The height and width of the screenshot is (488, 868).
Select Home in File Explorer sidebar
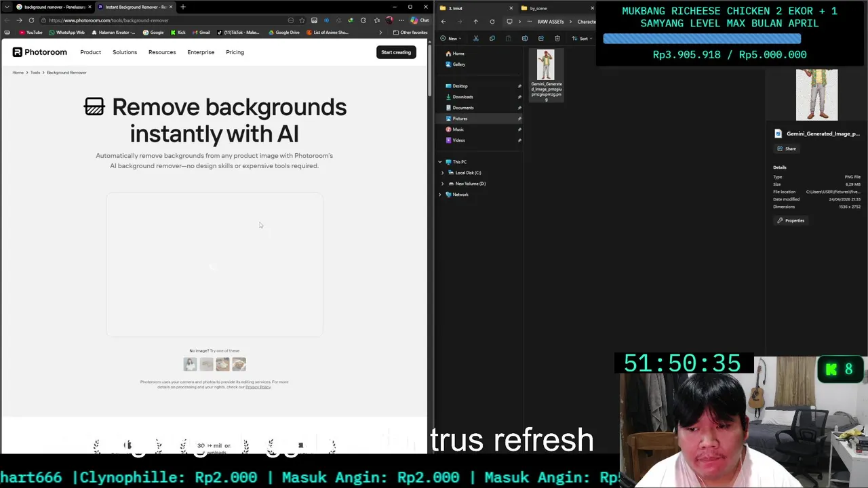click(x=458, y=54)
